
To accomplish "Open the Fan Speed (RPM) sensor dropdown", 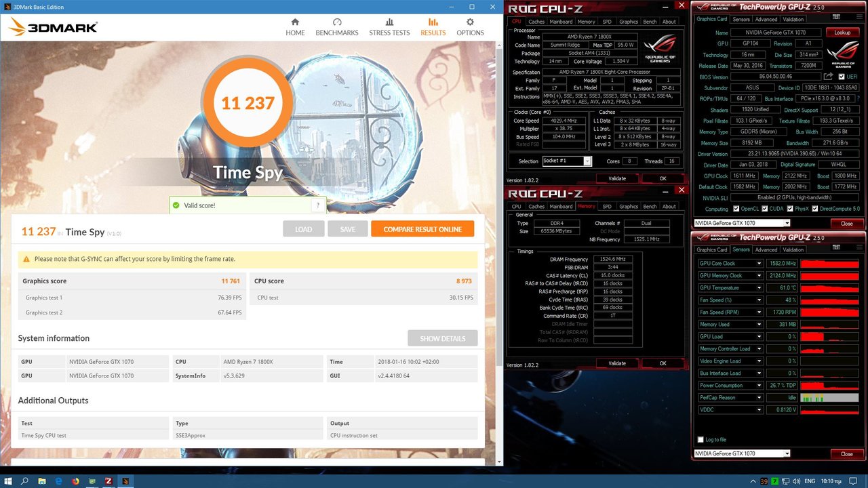I will tap(759, 312).
